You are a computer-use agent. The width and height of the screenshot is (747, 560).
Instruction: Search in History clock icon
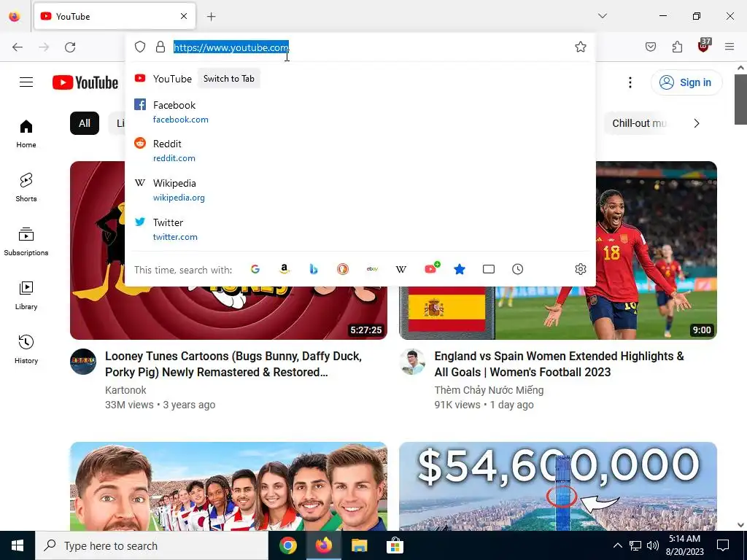[x=518, y=270]
